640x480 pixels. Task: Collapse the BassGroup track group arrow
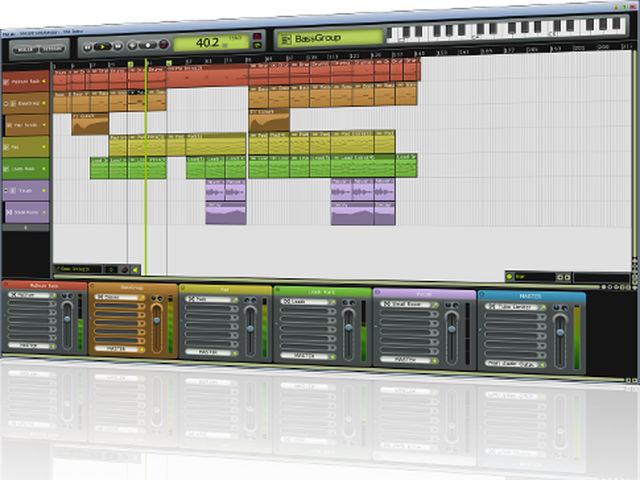[6, 104]
